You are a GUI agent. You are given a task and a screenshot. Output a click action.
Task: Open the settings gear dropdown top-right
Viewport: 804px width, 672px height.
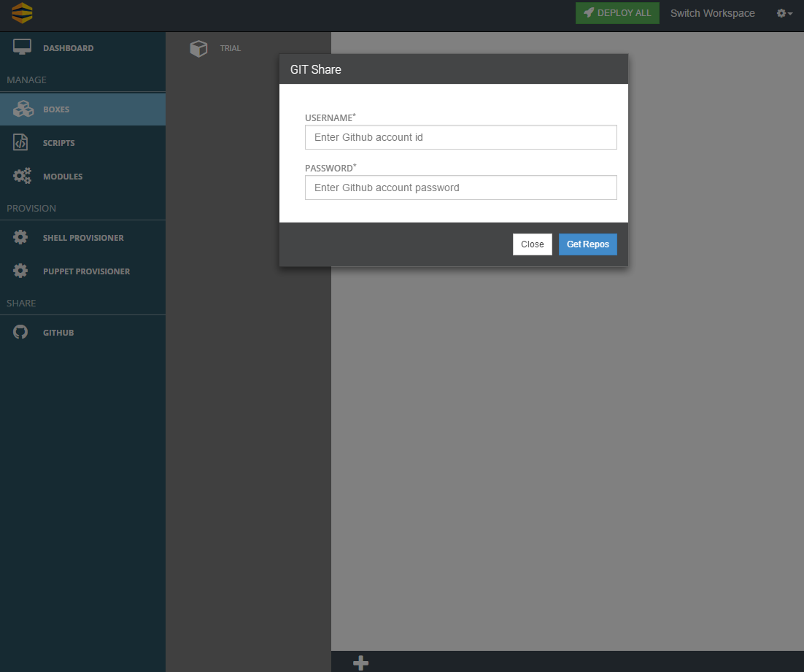(x=781, y=12)
